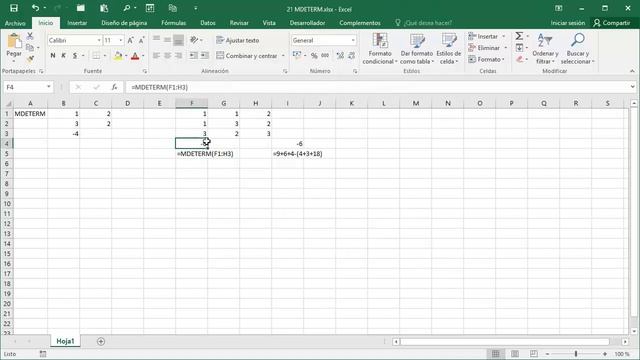This screenshot has height=360, width=640.
Task: Switch to Page Layout view in status bar
Action: coord(515,354)
